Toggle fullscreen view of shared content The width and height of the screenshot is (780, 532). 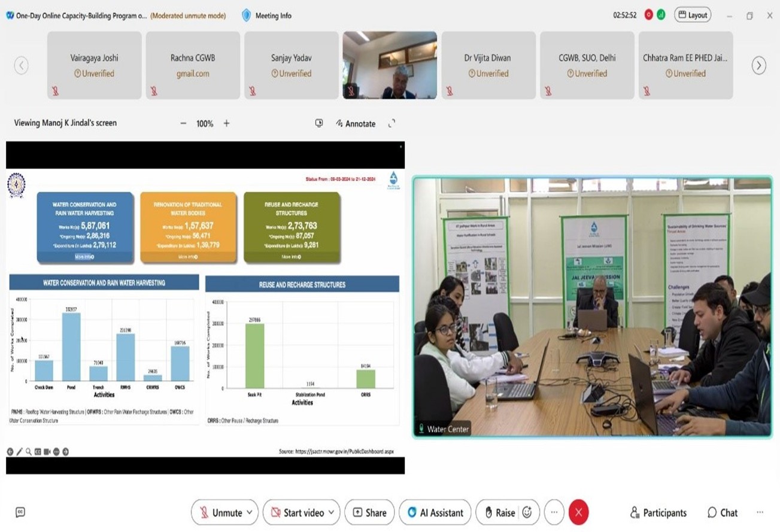[x=392, y=123]
